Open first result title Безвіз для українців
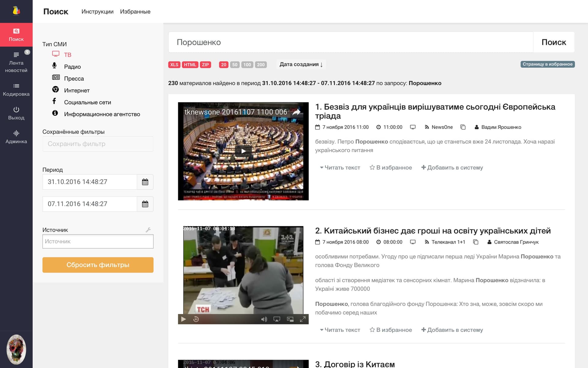 [435, 111]
